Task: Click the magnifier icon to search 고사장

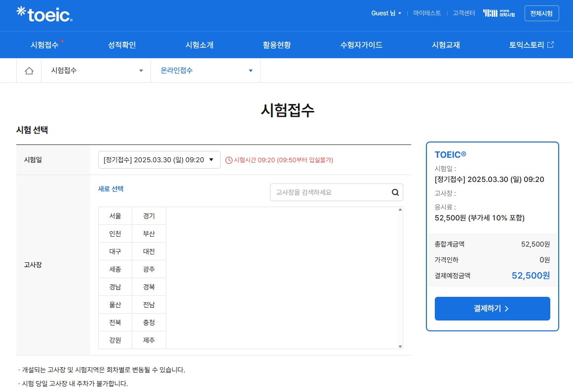Action: click(395, 192)
